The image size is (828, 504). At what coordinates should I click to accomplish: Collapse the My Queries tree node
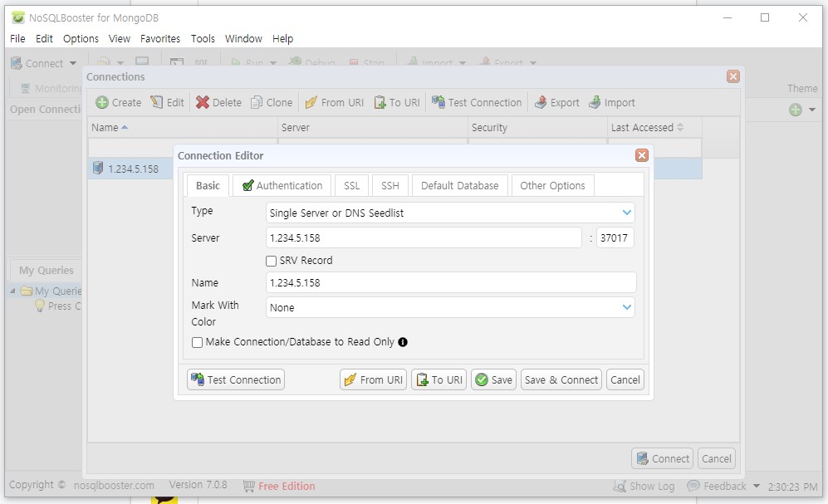click(x=12, y=291)
